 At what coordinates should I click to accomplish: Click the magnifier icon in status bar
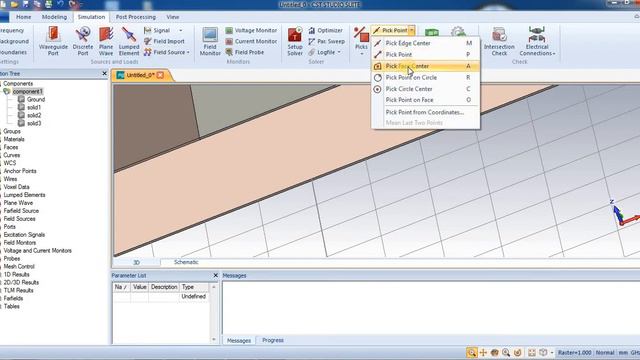coord(506,353)
